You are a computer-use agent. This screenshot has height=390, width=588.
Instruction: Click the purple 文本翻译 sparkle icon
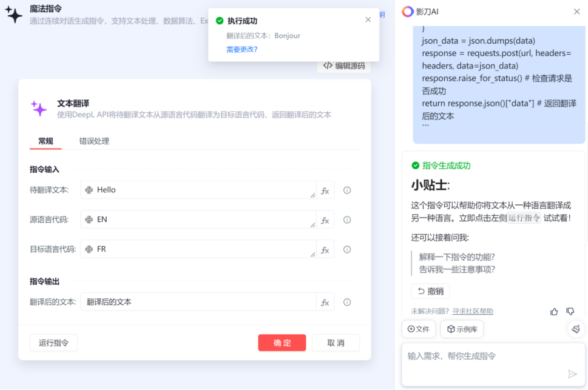[x=39, y=109]
